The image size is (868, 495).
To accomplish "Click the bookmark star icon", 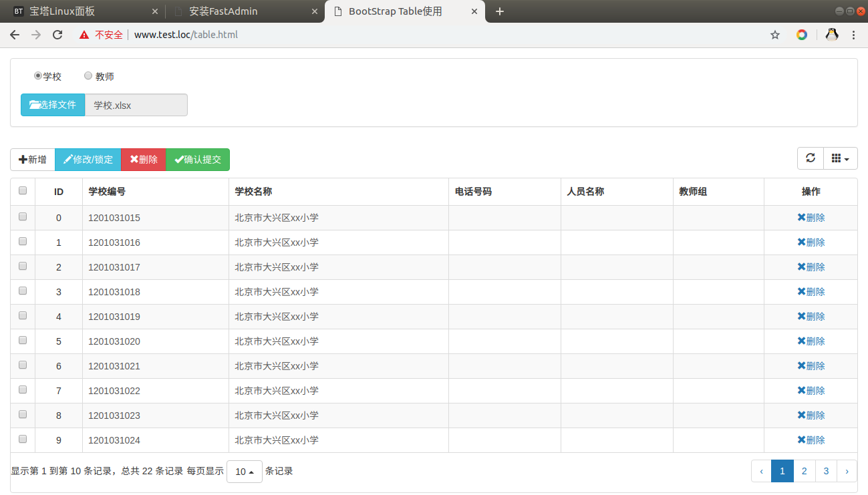I will [774, 34].
